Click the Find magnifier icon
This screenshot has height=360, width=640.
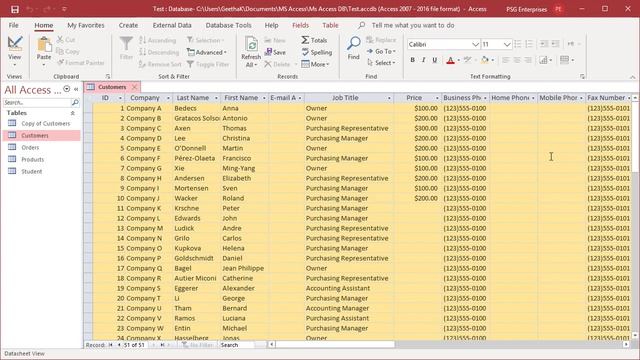(353, 43)
